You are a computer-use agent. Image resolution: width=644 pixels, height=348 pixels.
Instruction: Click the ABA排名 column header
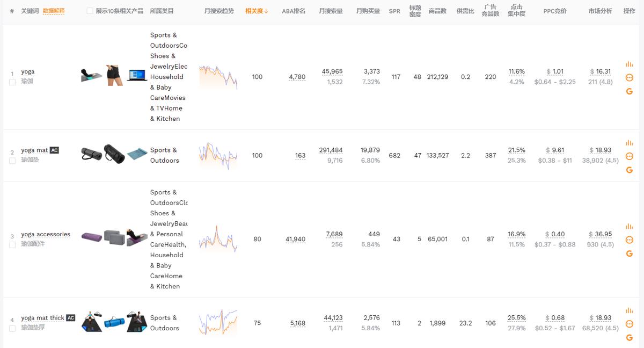294,11
